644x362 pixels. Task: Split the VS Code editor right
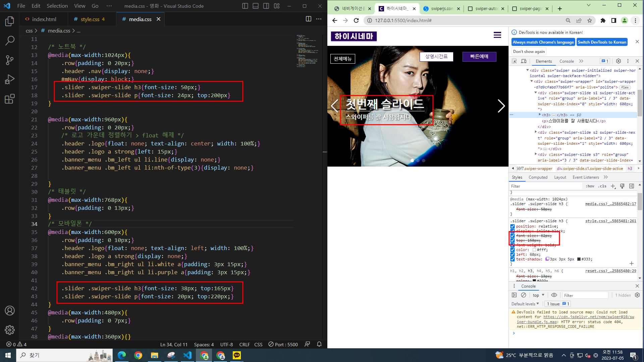(308, 19)
